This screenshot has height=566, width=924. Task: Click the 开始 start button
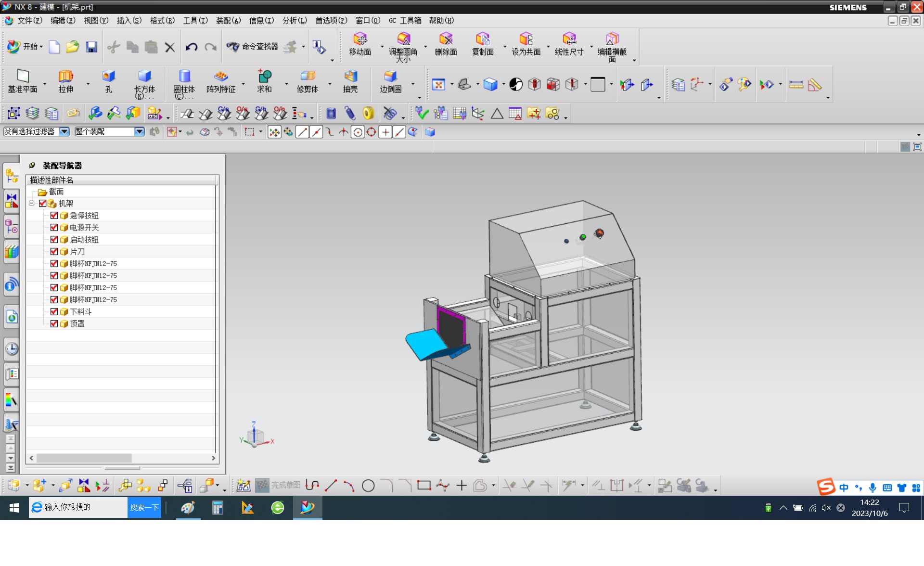(x=25, y=47)
